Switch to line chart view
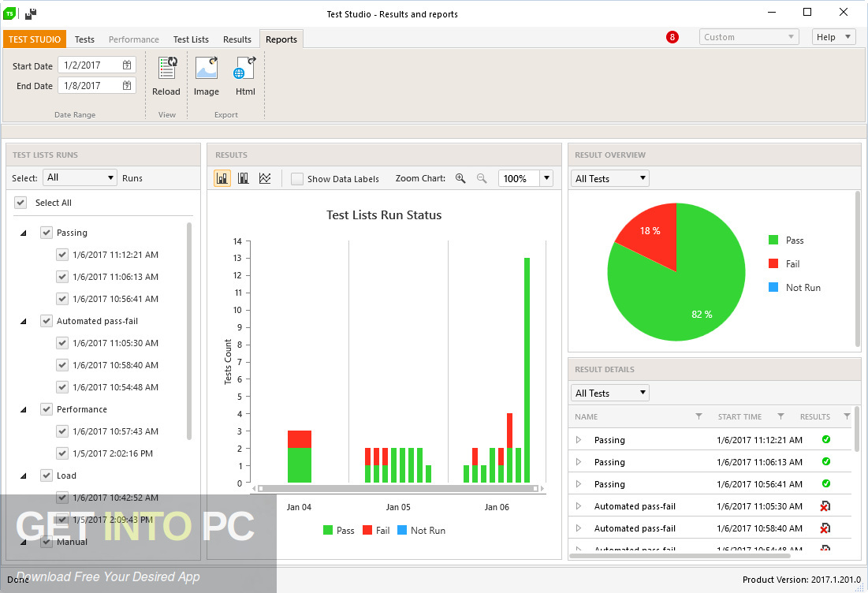 coord(265,178)
